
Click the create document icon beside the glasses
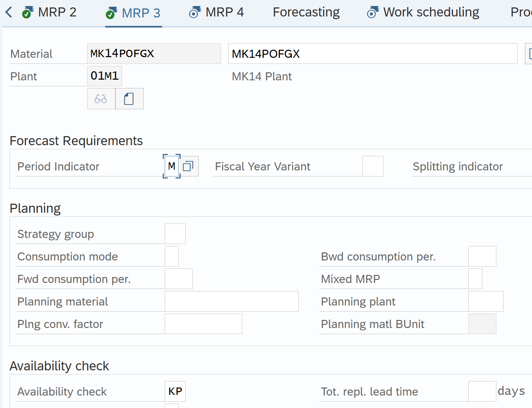click(129, 99)
